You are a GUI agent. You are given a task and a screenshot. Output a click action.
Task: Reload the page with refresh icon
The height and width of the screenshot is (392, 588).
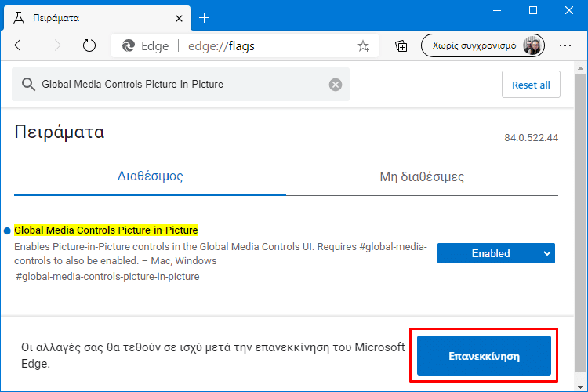(x=89, y=45)
